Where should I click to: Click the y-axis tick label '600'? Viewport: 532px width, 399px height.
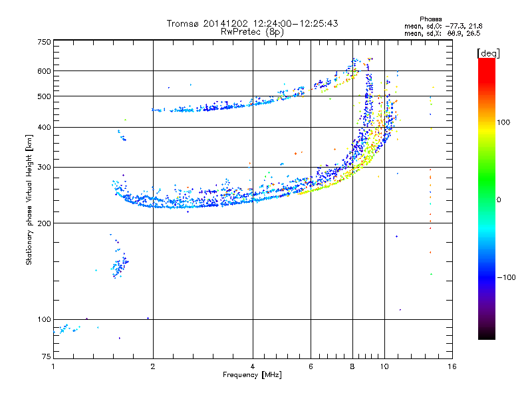pyautogui.click(x=44, y=71)
